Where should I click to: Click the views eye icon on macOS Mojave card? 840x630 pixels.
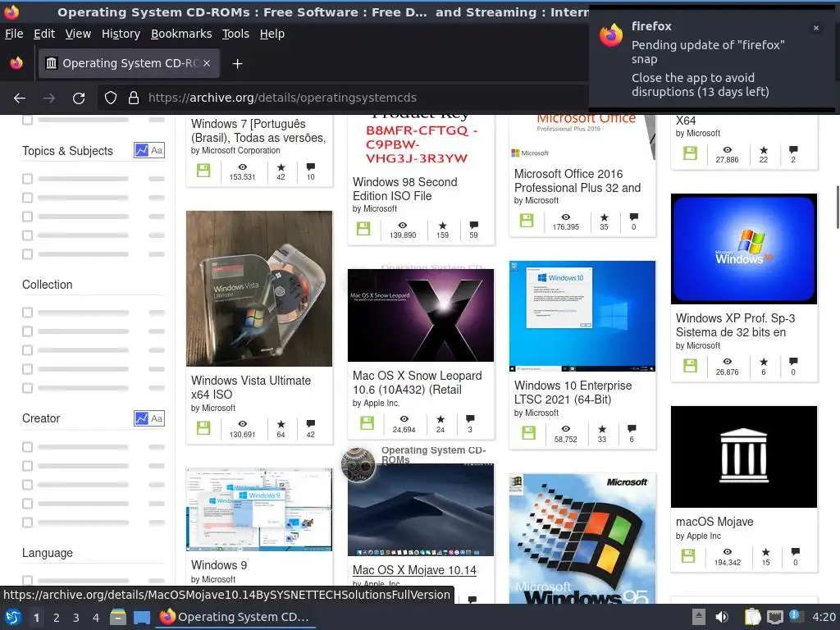[728, 552]
